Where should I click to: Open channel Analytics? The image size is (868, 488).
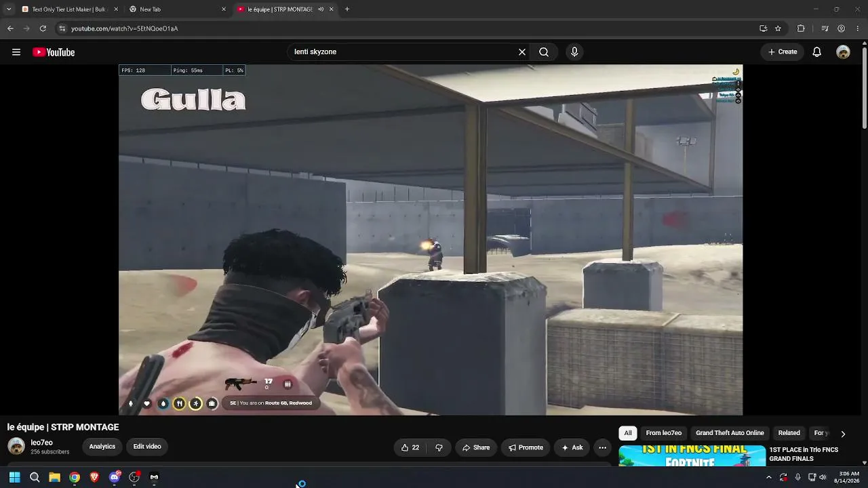point(102,447)
